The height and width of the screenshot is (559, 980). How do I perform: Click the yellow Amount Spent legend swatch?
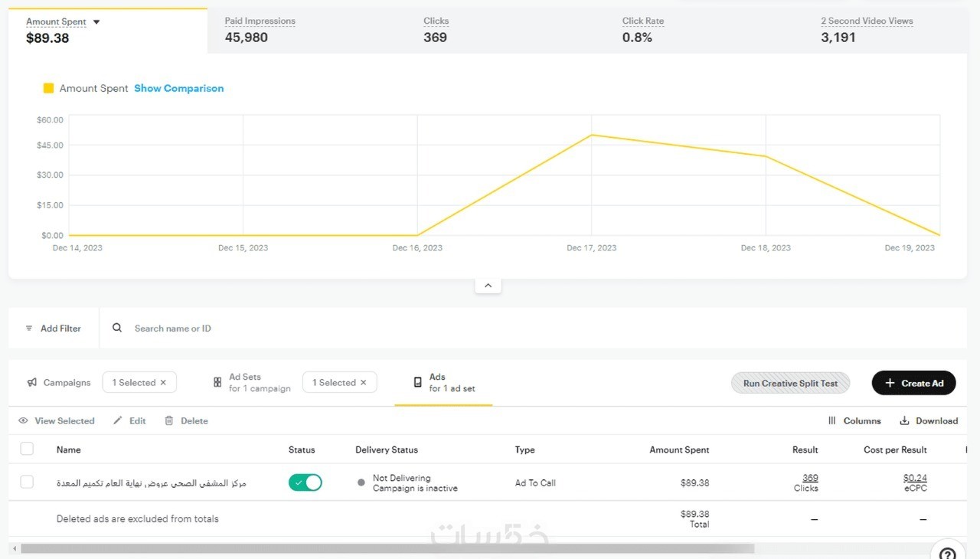[49, 88]
